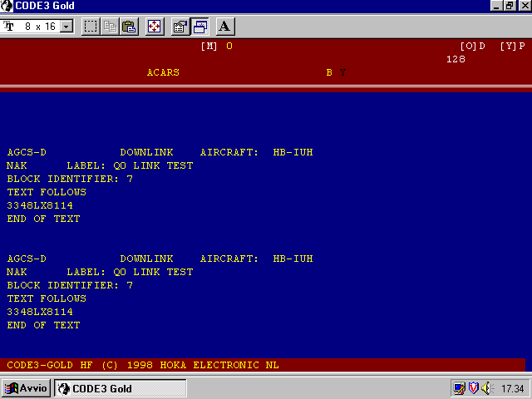532x399 pixels.
Task: Click the second 3348LX8114 message text
Action: pos(40,312)
